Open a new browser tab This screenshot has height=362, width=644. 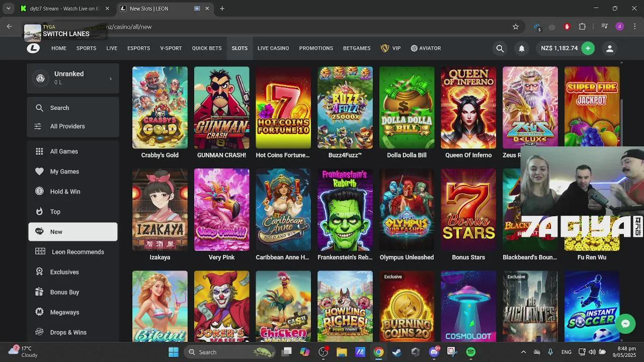(x=222, y=9)
